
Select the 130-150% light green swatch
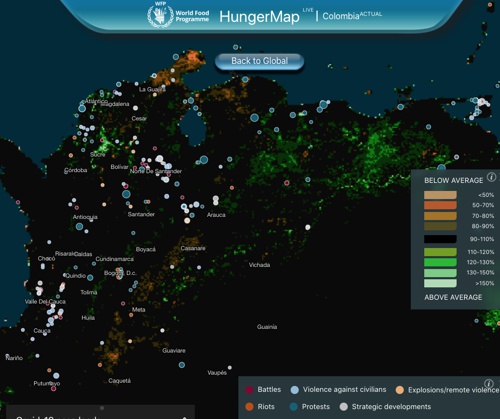[x=440, y=273]
